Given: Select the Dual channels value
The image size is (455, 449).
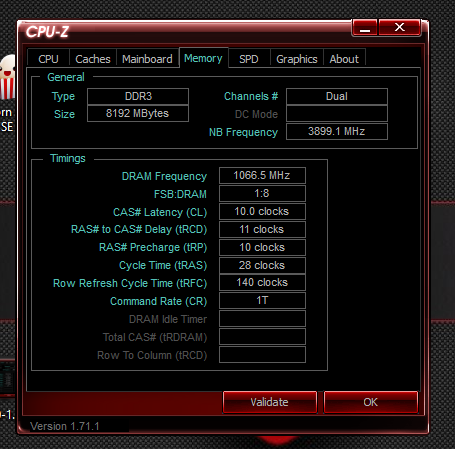Looking at the screenshot, I should tap(337, 96).
